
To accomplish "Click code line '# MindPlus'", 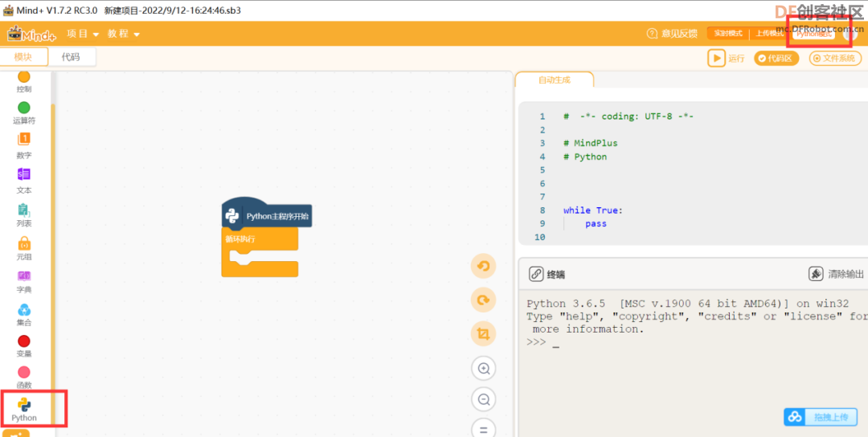I will point(590,143).
